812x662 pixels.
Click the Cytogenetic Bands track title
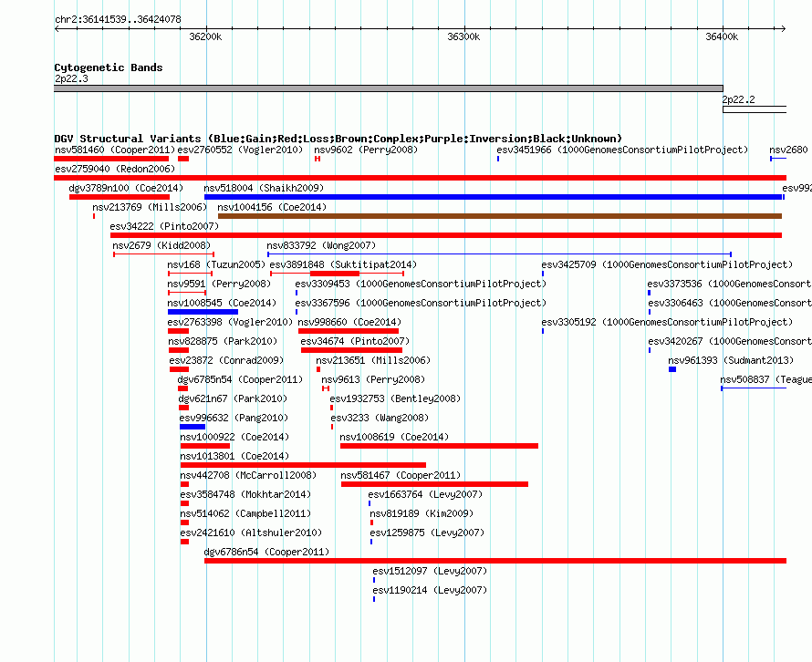pyautogui.click(x=109, y=67)
